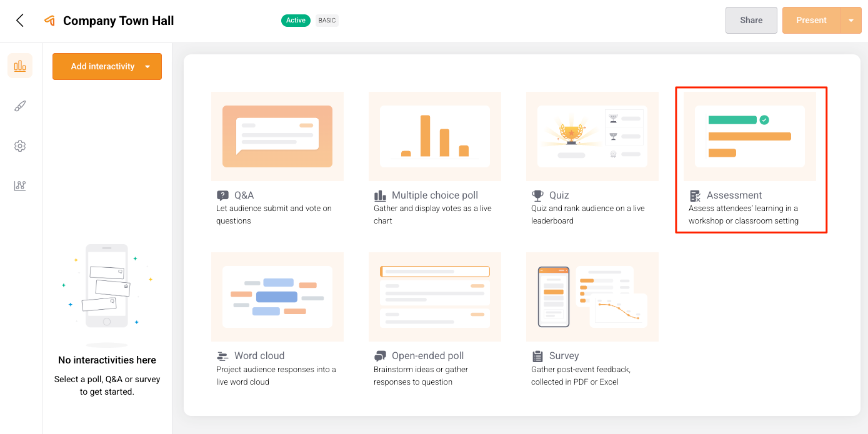Expand the Present button dropdown arrow
The image size is (868, 434).
pyautogui.click(x=851, y=21)
